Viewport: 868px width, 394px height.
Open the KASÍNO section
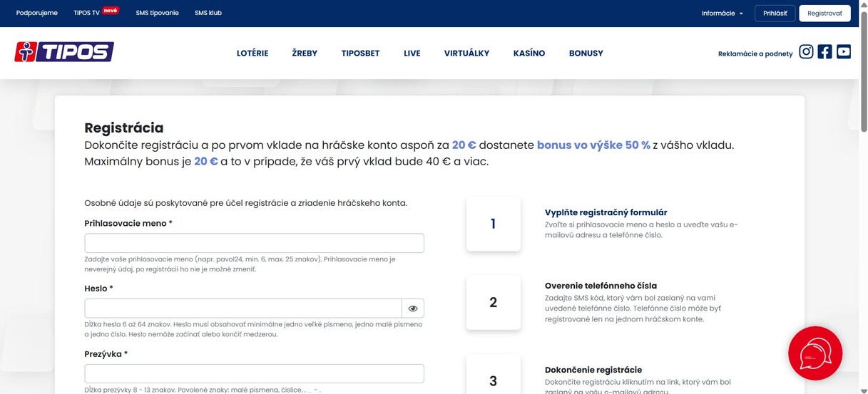point(529,53)
